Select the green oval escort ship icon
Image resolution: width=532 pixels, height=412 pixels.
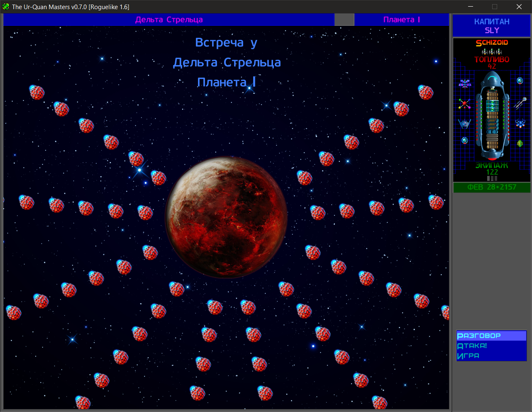coord(520,144)
